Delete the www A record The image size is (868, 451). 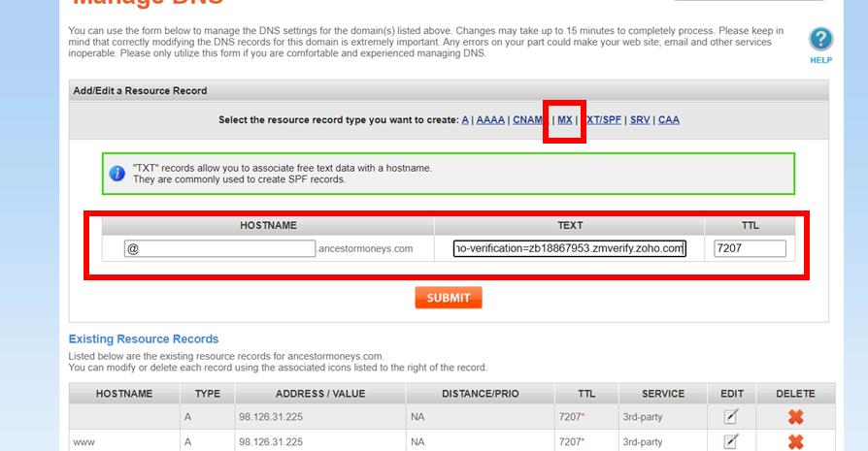(x=795, y=441)
